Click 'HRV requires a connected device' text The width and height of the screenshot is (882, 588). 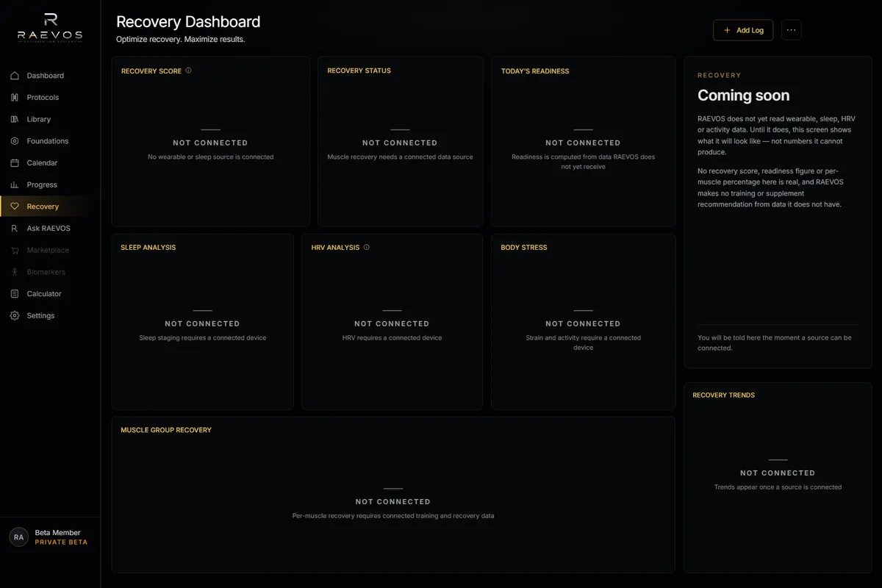click(x=392, y=338)
